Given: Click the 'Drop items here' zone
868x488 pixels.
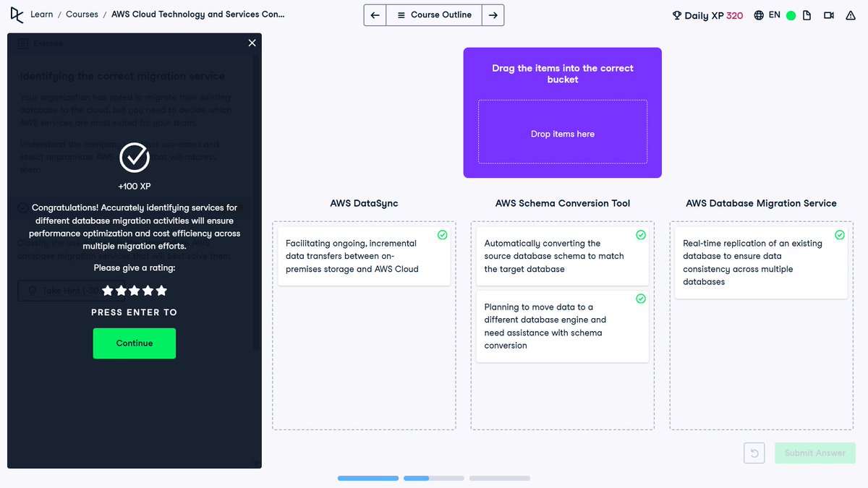Looking at the screenshot, I should pos(563,132).
